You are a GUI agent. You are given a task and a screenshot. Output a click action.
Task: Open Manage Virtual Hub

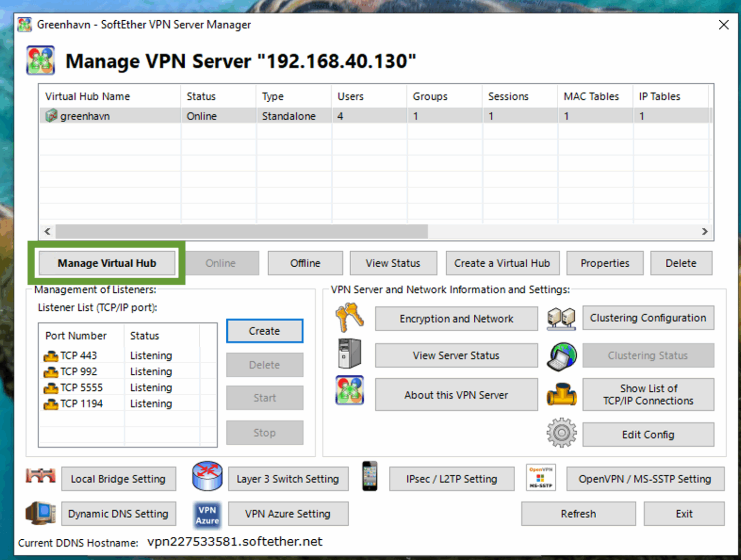pyautogui.click(x=107, y=263)
